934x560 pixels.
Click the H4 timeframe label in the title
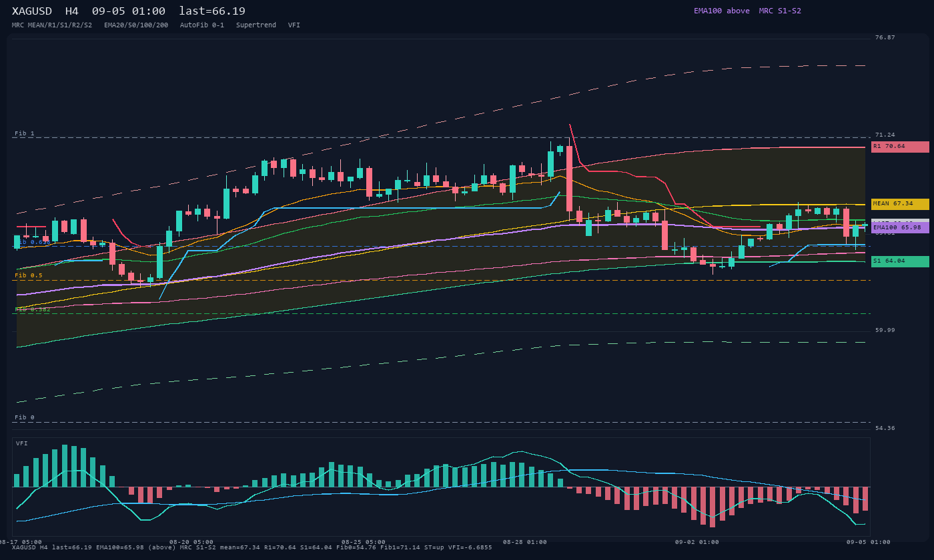(72, 11)
